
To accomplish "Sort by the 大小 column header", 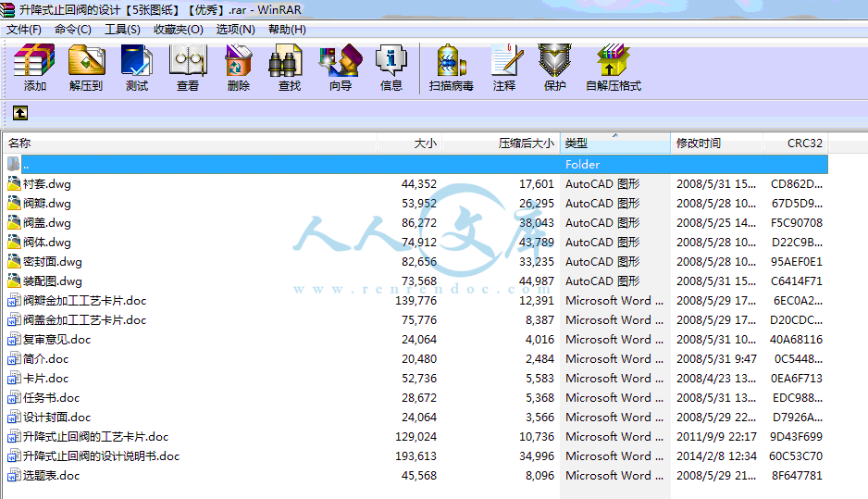I will click(410, 143).
